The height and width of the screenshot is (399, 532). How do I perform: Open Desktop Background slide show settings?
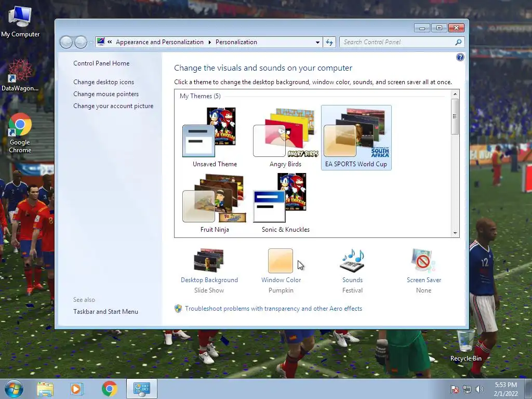click(x=209, y=261)
